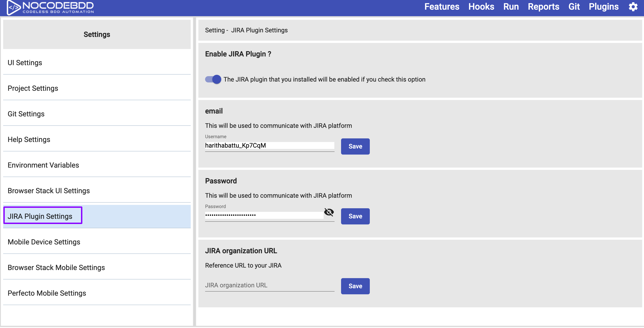Disable the JIRA plugin toggle
The width and height of the screenshot is (644, 328).
[212, 79]
